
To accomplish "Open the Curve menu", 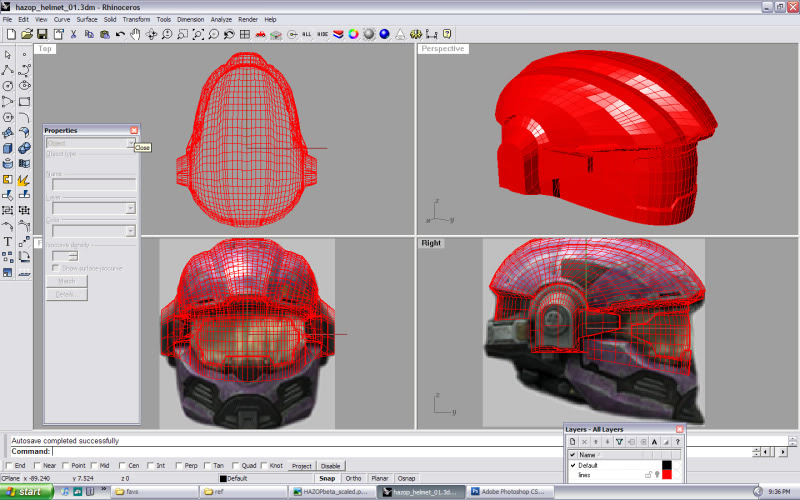I will click(x=62, y=19).
